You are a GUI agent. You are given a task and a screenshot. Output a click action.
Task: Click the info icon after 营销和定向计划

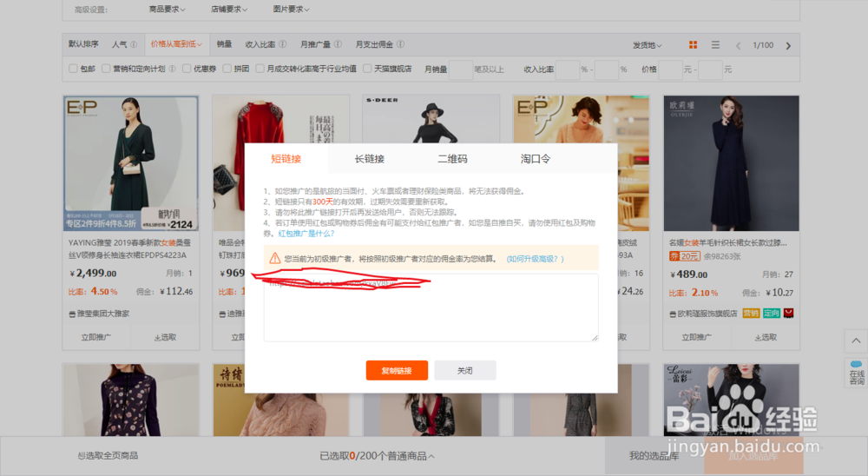172,69
